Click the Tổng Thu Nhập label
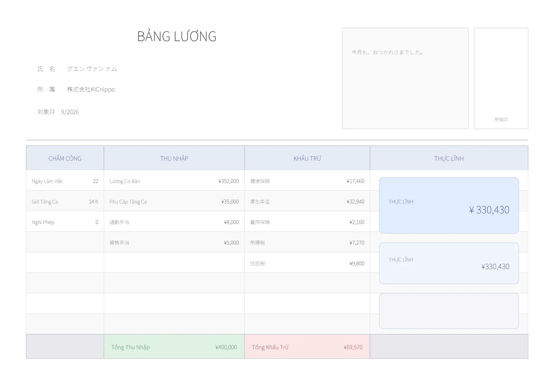 (131, 347)
